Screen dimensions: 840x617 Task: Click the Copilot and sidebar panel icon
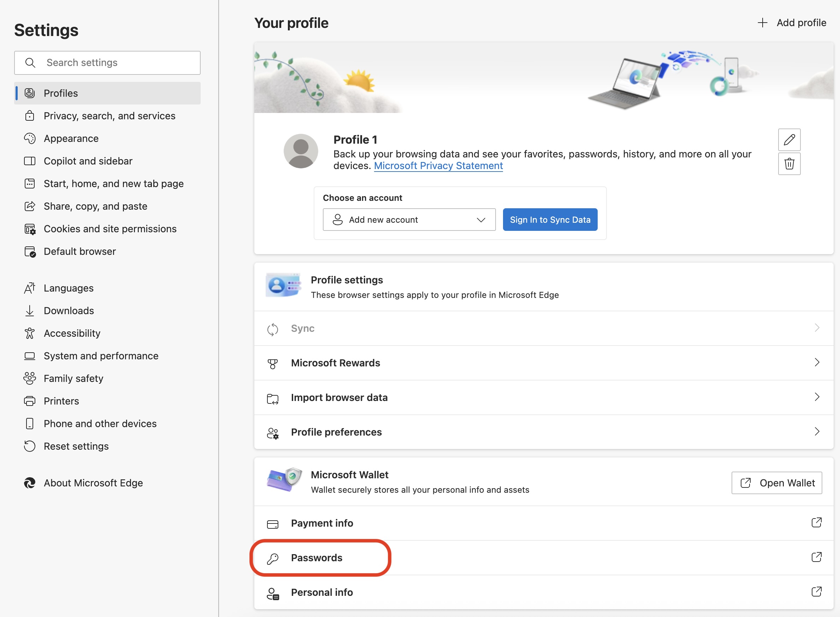(x=30, y=161)
